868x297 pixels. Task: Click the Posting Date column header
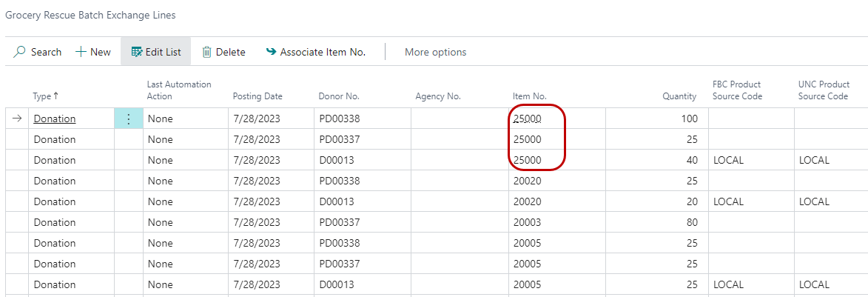pyautogui.click(x=258, y=96)
